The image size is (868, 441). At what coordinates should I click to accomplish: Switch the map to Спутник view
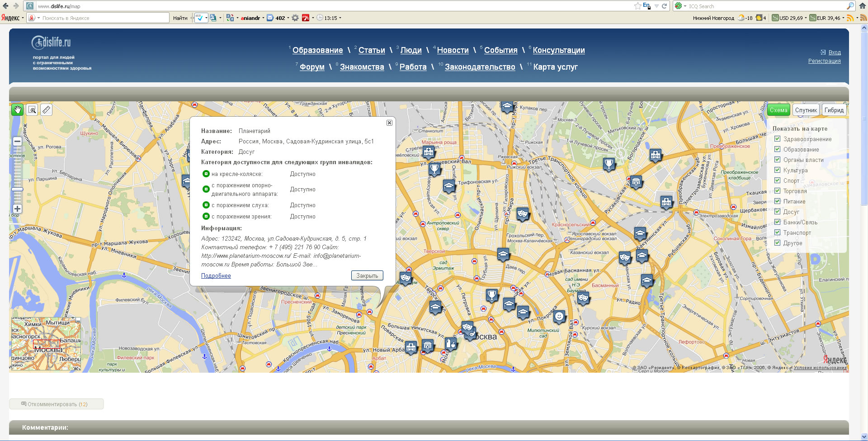point(806,110)
